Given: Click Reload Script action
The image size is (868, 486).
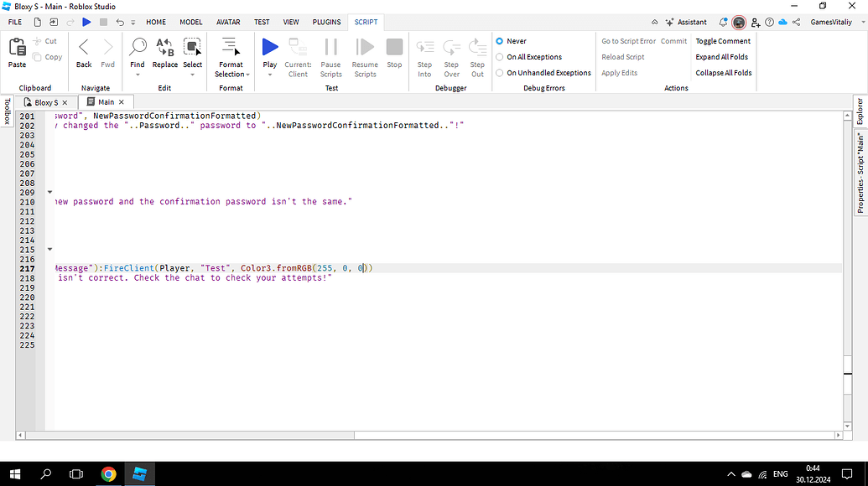Looking at the screenshot, I should [623, 57].
